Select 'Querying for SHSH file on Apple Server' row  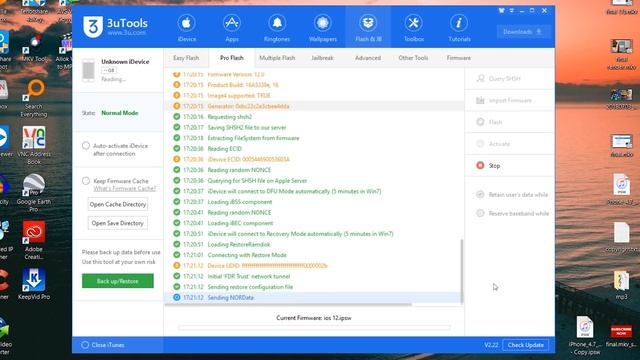(313, 180)
